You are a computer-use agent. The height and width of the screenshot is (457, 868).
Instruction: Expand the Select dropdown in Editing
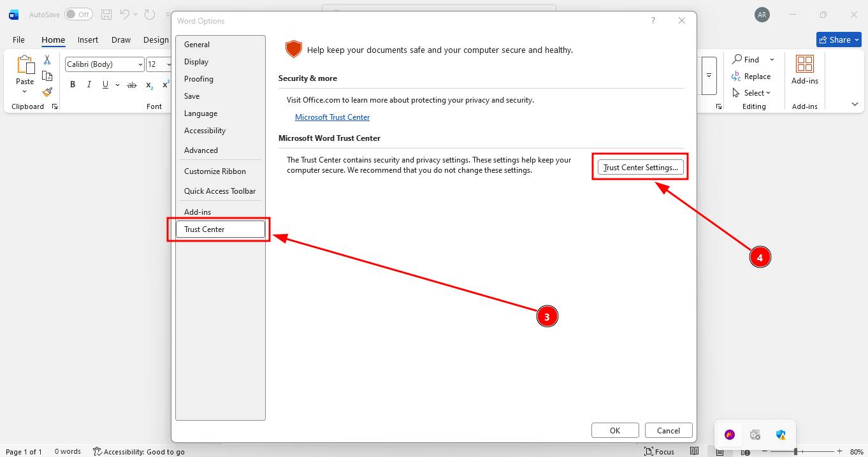click(756, 92)
